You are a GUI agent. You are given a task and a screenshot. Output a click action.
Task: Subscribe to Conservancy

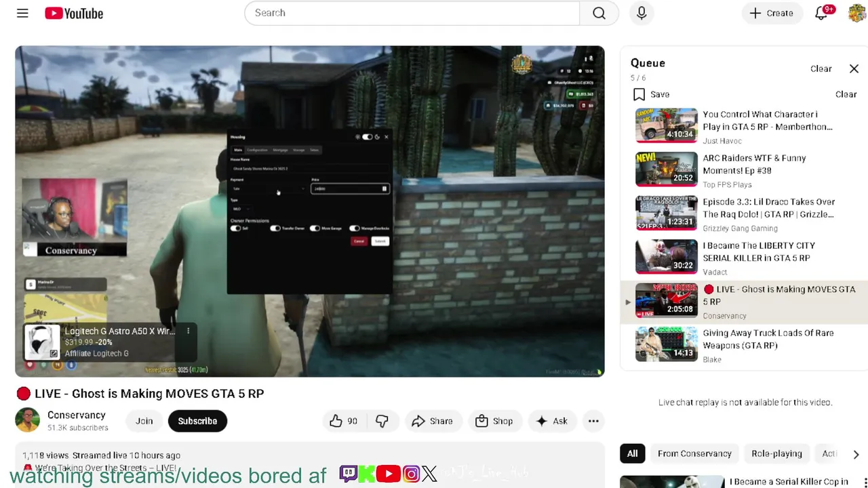[x=197, y=421]
